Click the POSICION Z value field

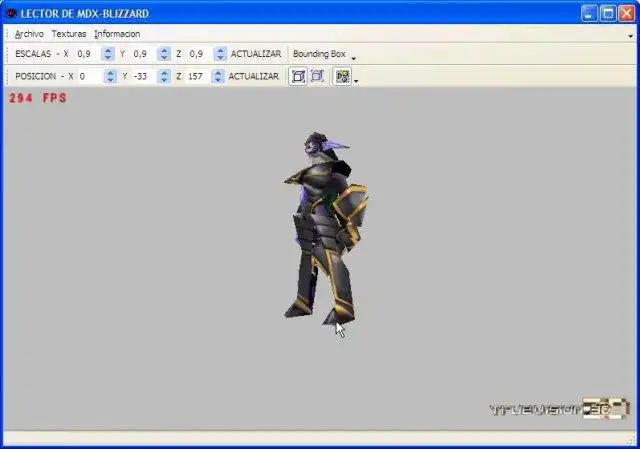[198, 76]
